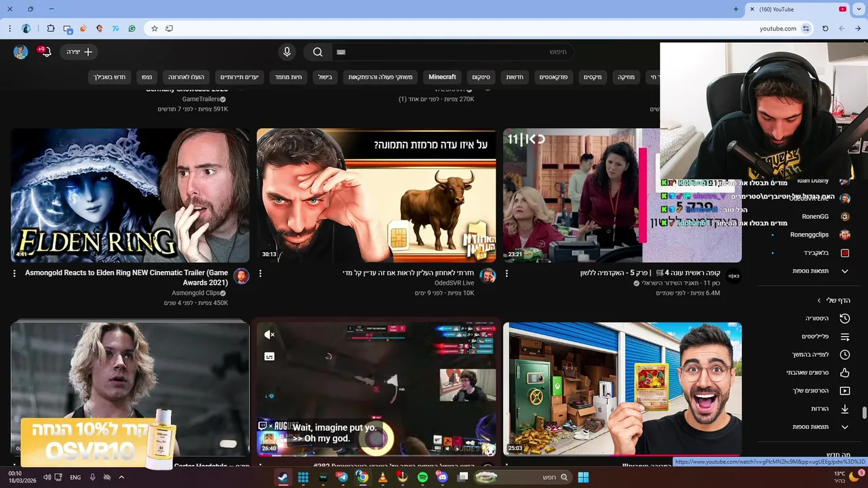Open the Windows Start button
Image resolution: width=868 pixels, height=488 pixels.
[x=583, y=477]
